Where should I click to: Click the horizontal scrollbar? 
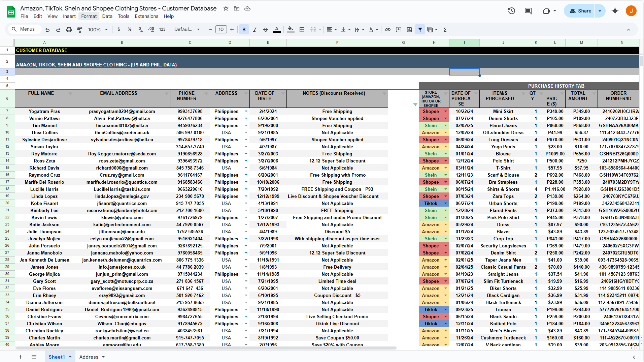tap(206, 348)
